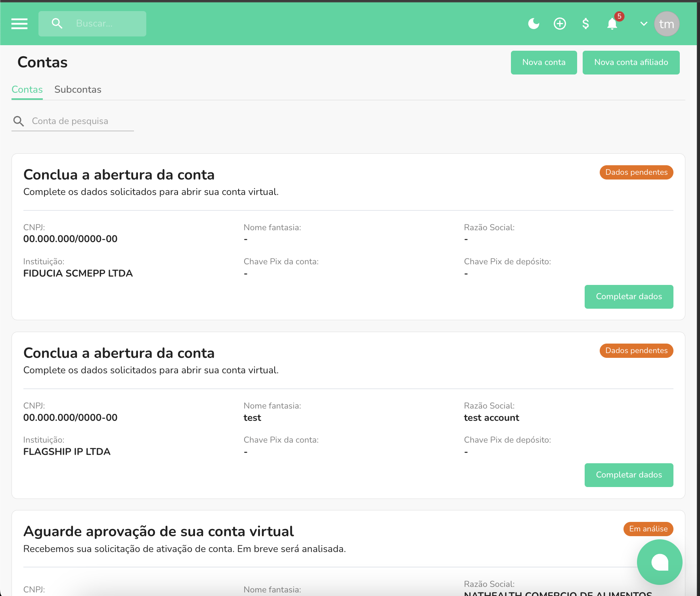Open the hamburger navigation menu

point(19,24)
